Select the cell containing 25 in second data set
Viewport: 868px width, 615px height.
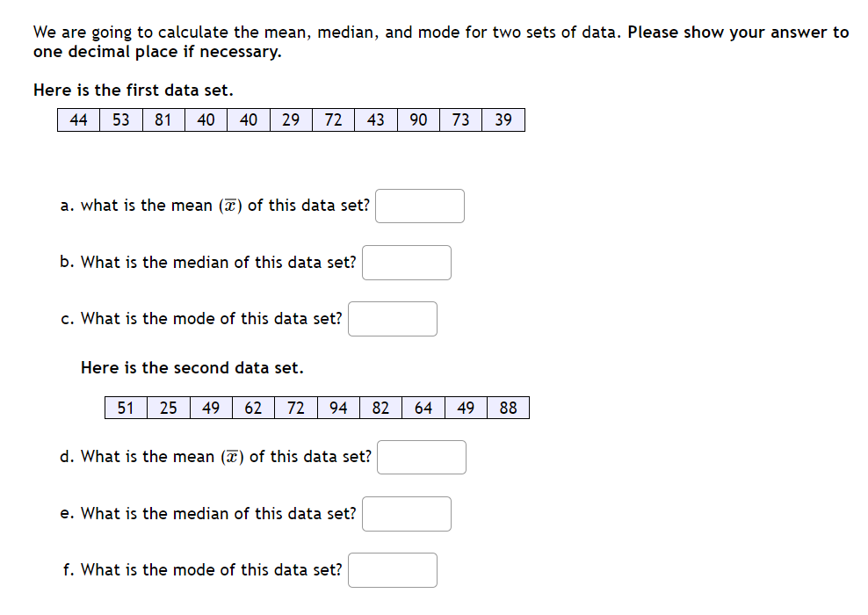click(x=168, y=408)
